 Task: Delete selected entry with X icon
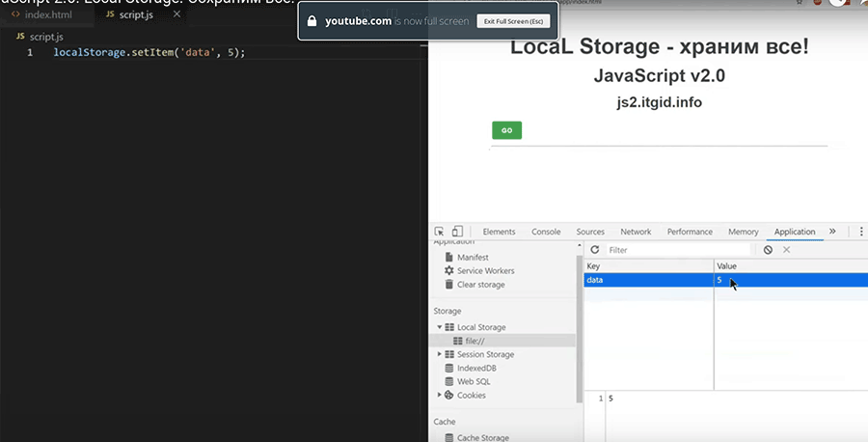pyautogui.click(x=786, y=250)
